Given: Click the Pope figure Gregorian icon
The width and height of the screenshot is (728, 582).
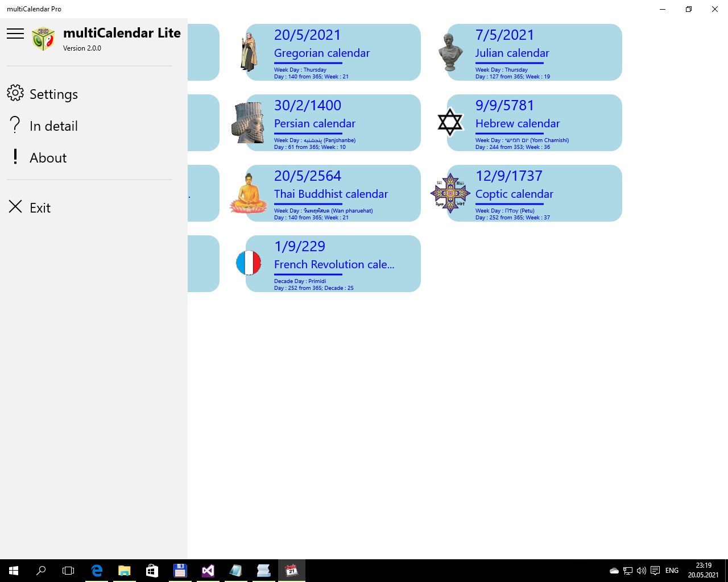Looking at the screenshot, I should coord(249,52).
